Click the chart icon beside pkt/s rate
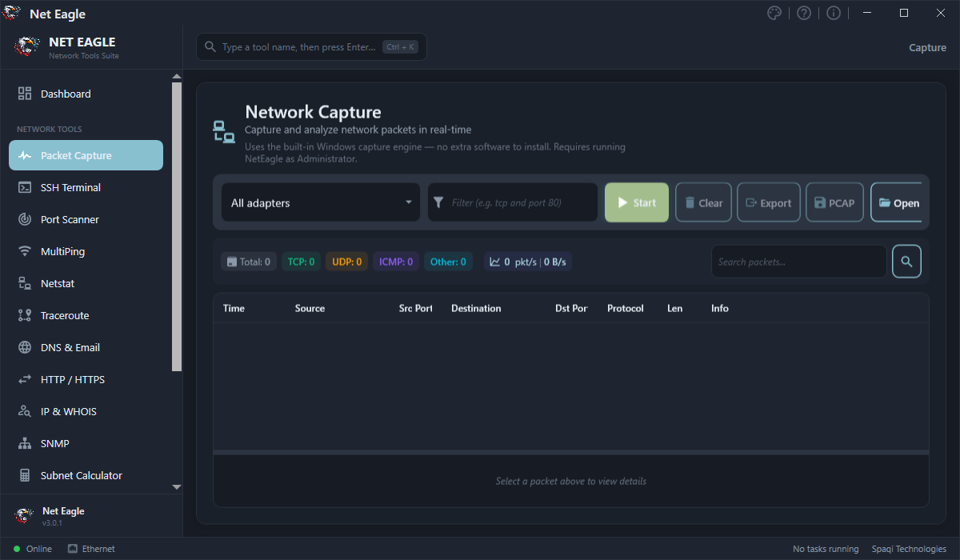 pos(495,262)
